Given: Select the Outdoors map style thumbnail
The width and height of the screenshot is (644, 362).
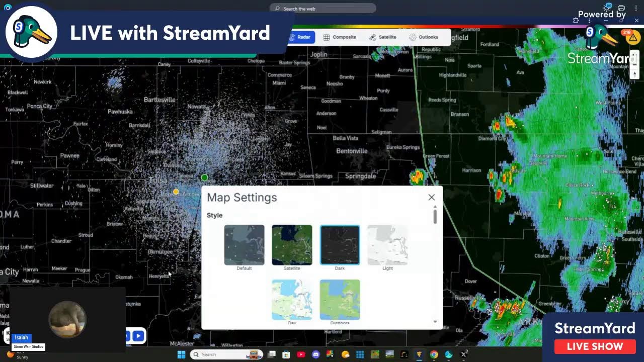Looking at the screenshot, I should (340, 300).
